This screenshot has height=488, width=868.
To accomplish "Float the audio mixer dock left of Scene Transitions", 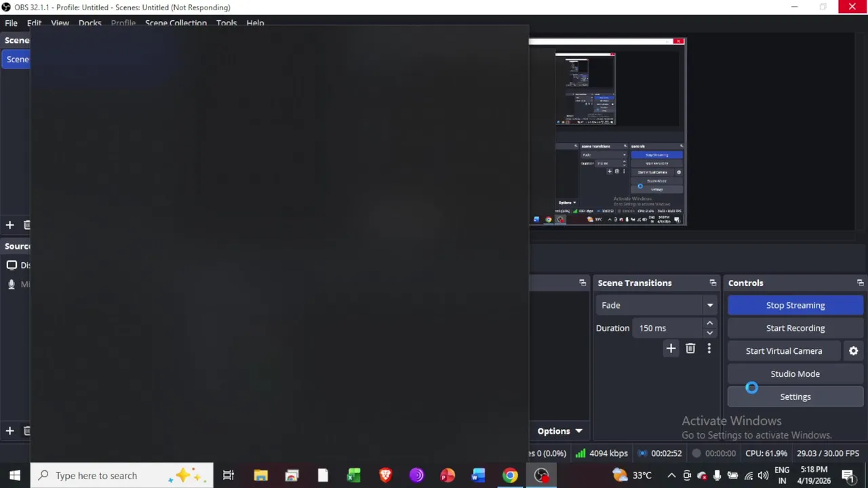I will point(583,283).
